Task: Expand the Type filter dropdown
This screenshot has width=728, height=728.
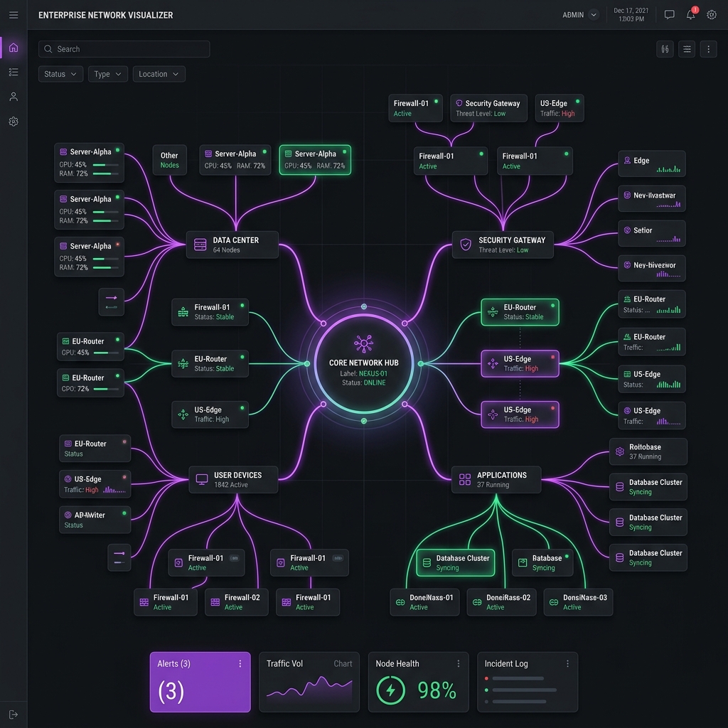Action: point(107,74)
